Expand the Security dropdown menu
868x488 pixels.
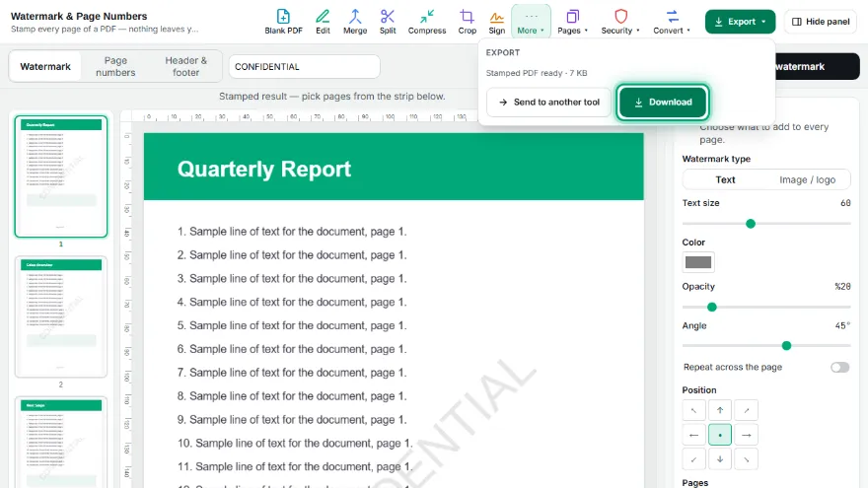point(620,22)
